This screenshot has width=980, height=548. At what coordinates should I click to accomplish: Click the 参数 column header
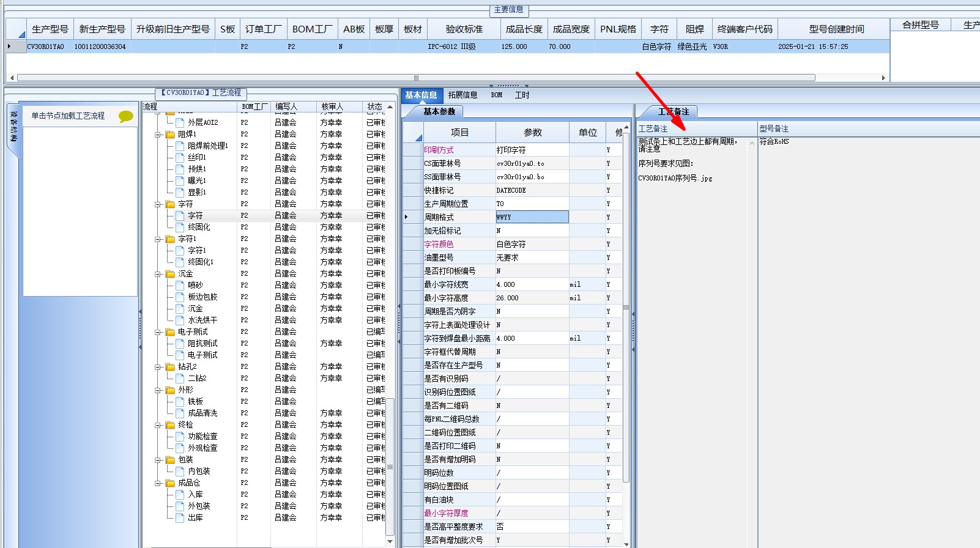[x=532, y=133]
